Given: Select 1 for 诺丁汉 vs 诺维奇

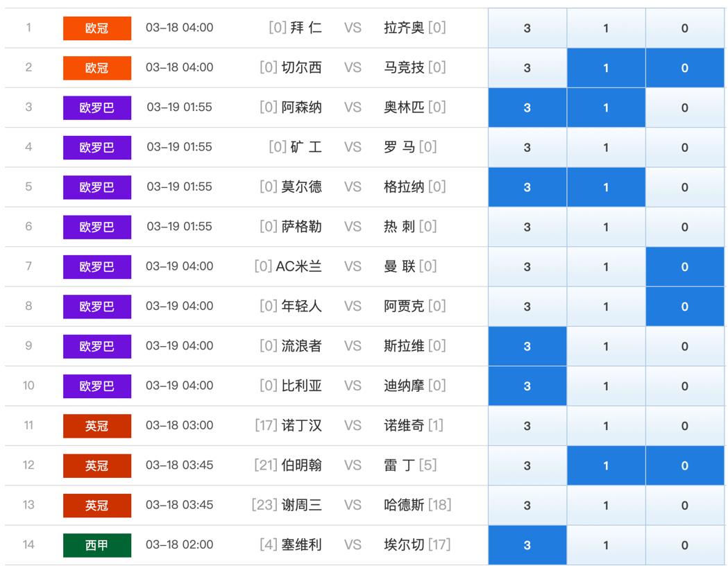Looking at the screenshot, I should tap(606, 426).
